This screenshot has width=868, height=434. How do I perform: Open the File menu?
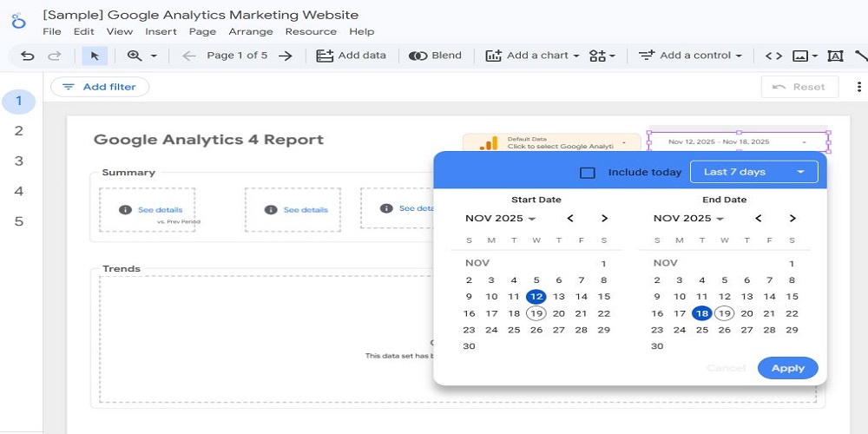(x=52, y=31)
